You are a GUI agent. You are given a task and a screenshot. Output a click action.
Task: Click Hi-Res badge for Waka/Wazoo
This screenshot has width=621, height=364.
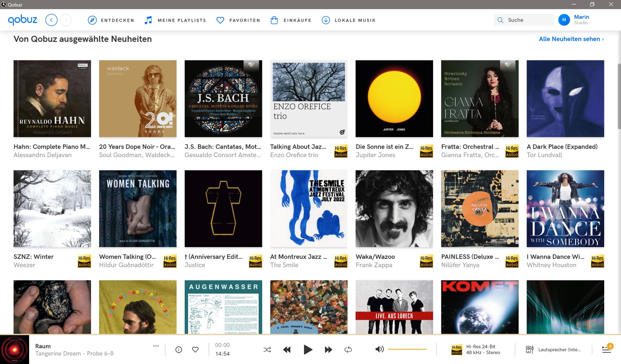(426, 261)
